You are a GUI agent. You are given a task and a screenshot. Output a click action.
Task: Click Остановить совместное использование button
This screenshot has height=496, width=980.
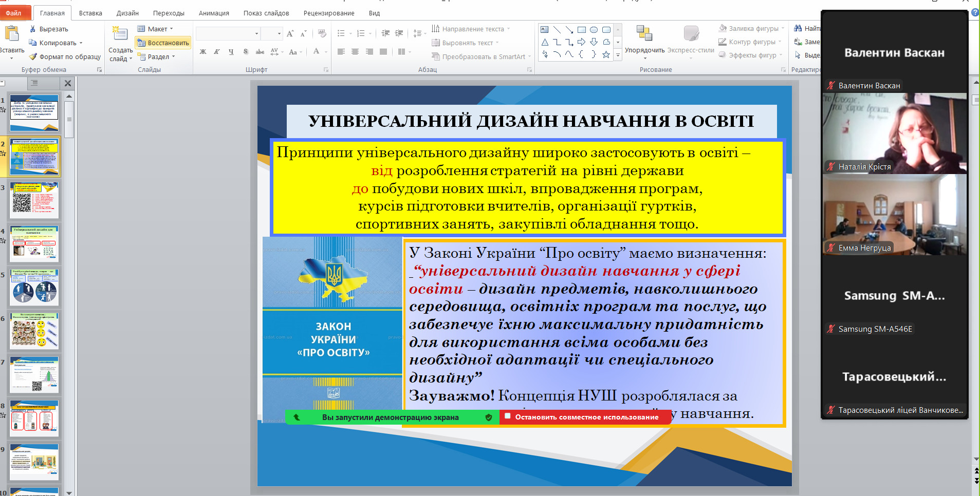click(x=585, y=417)
